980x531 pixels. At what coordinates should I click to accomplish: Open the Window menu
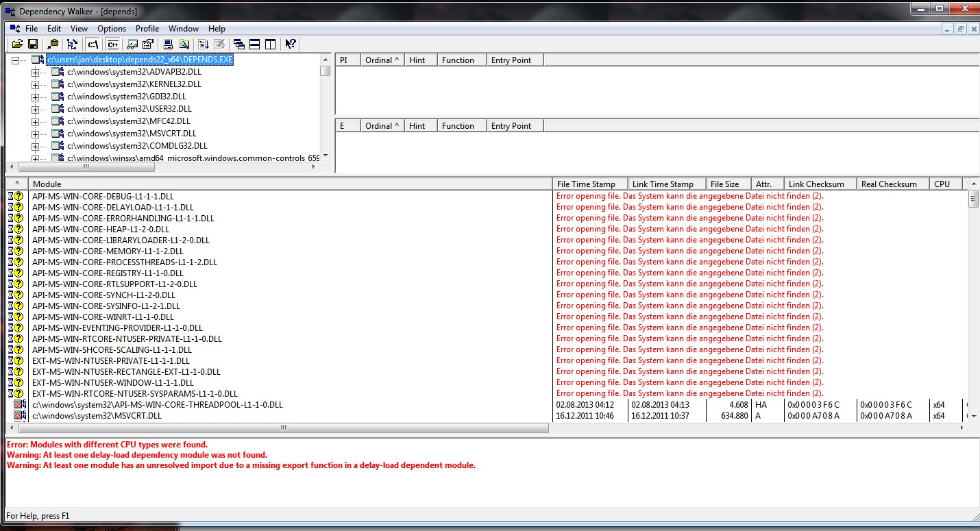click(184, 29)
